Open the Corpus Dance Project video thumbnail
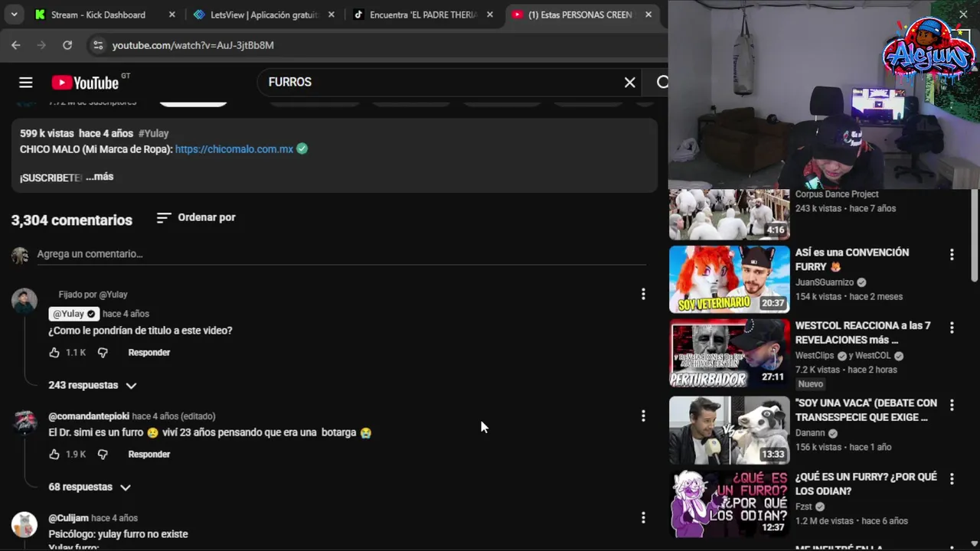Image resolution: width=980 pixels, height=551 pixels. tap(730, 214)
